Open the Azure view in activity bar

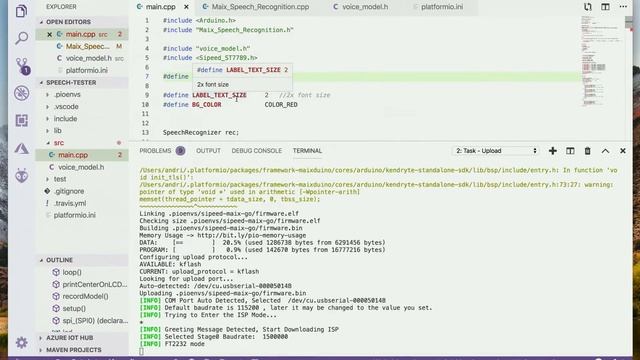(21, 148)
